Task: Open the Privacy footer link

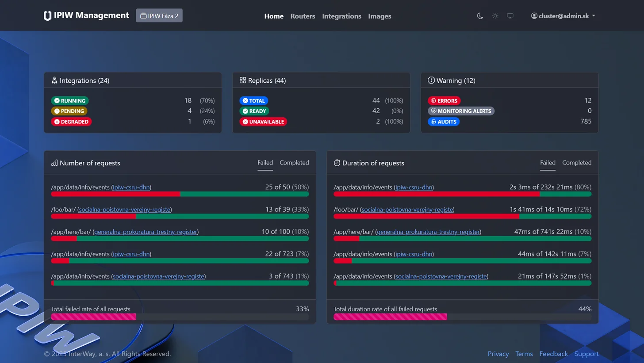Action: click(x=498, y=354)
